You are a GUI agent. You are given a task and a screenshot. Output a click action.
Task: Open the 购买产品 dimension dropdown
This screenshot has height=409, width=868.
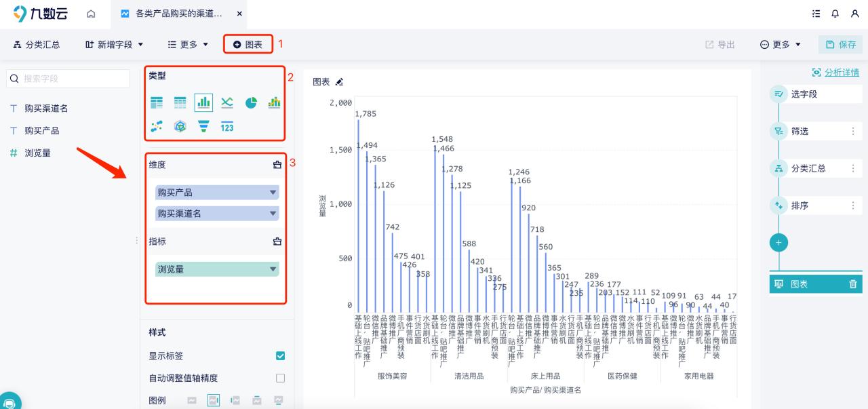(x=274, y=192)
